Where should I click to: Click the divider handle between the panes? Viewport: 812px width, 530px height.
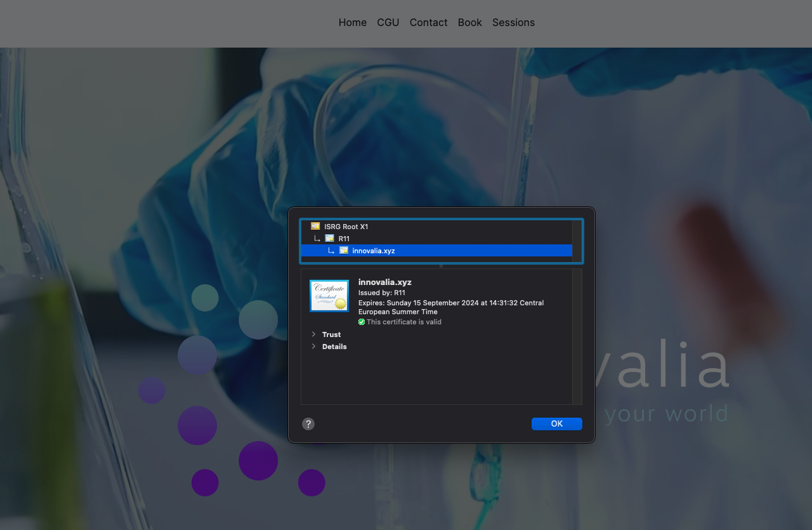coord(442,266)
